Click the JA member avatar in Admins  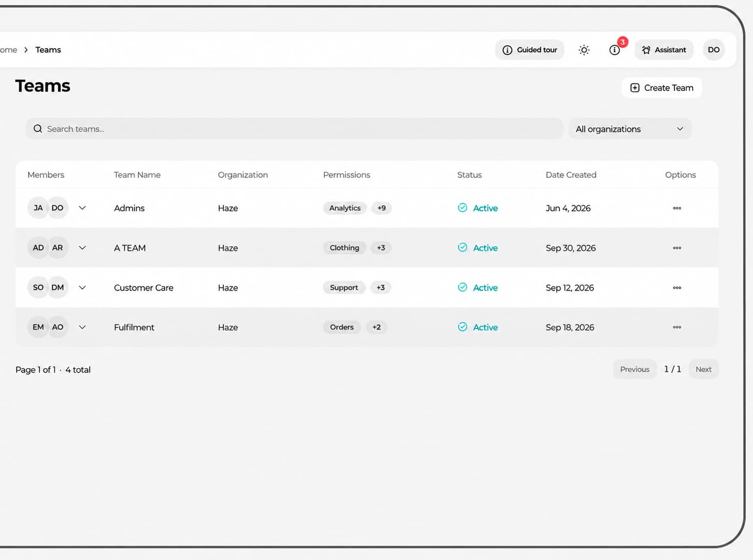(x=38, y=208)
